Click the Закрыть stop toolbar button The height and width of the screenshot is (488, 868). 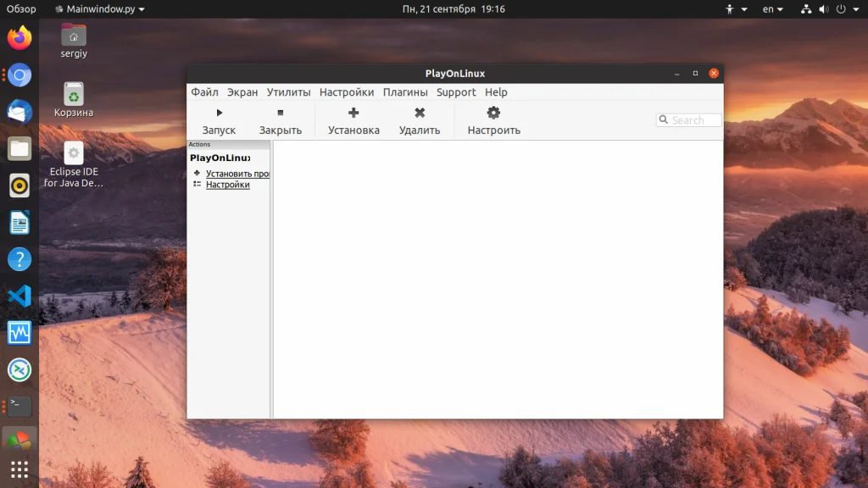pos(280,120)
